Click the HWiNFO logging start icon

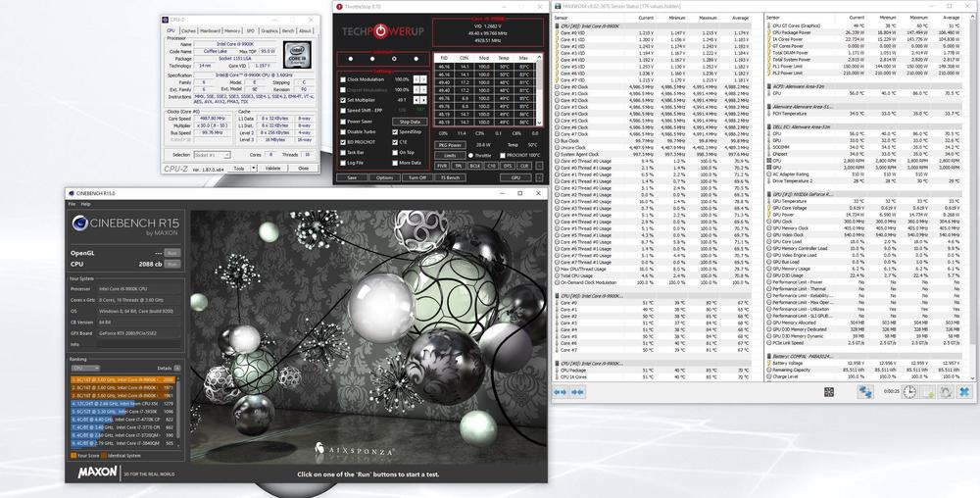(x=928, y=390)
